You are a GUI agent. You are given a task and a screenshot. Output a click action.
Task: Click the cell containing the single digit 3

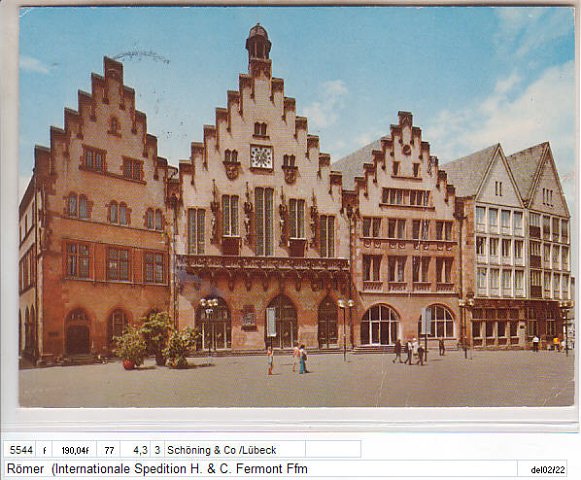point(157,450)
